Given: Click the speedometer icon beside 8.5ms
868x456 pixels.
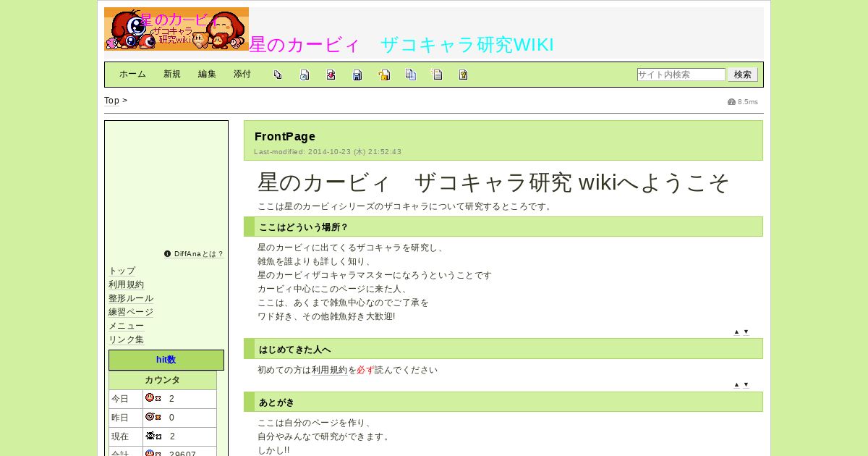Looking at the screenshot, I should 731,102.
